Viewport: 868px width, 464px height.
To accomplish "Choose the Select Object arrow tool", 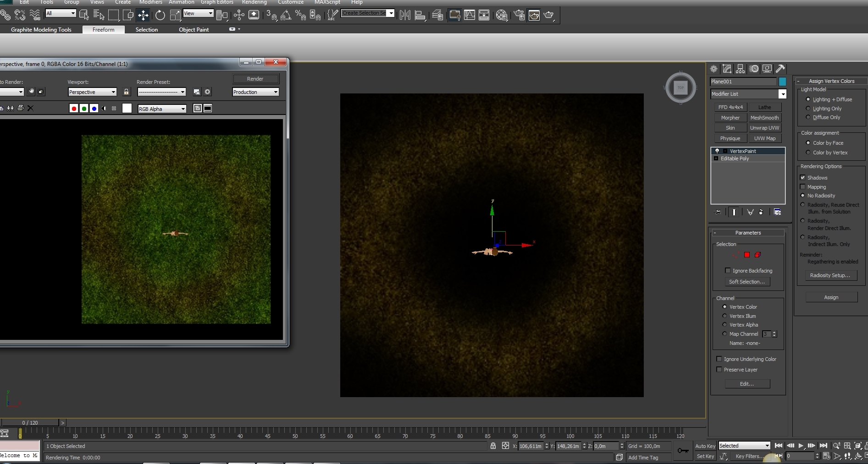I will 84,15.
